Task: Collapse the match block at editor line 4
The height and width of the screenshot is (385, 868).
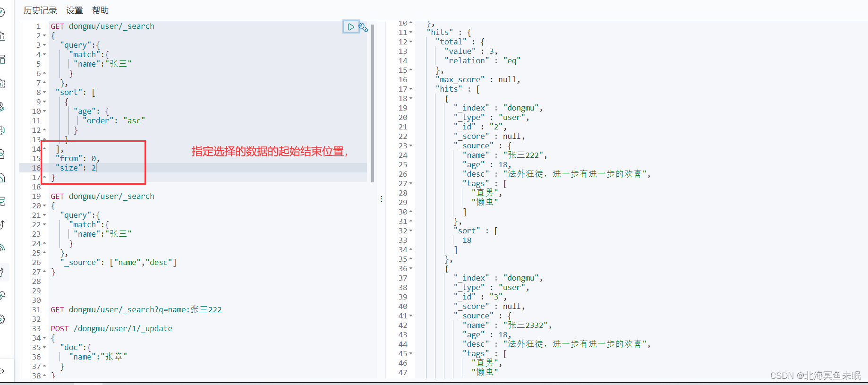Action: pyautogui.click(x=44, y=55)
